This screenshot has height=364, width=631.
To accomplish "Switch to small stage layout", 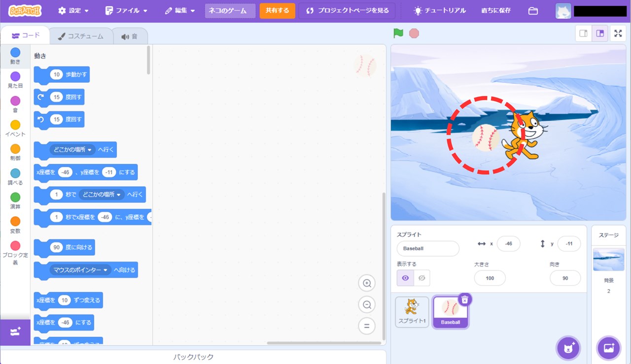I will (584, 33).
